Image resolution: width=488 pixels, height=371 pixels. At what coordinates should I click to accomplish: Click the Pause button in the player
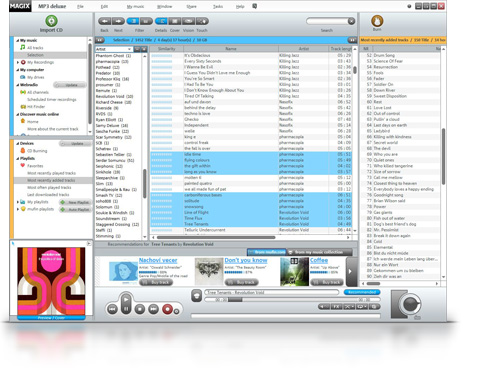click(x=126, y=309)
